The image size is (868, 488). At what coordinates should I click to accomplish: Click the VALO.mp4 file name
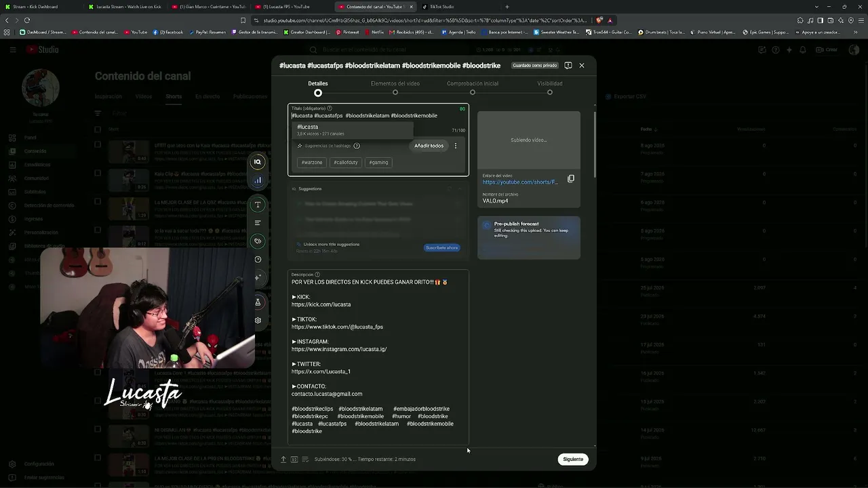click(x=495, y=201)
